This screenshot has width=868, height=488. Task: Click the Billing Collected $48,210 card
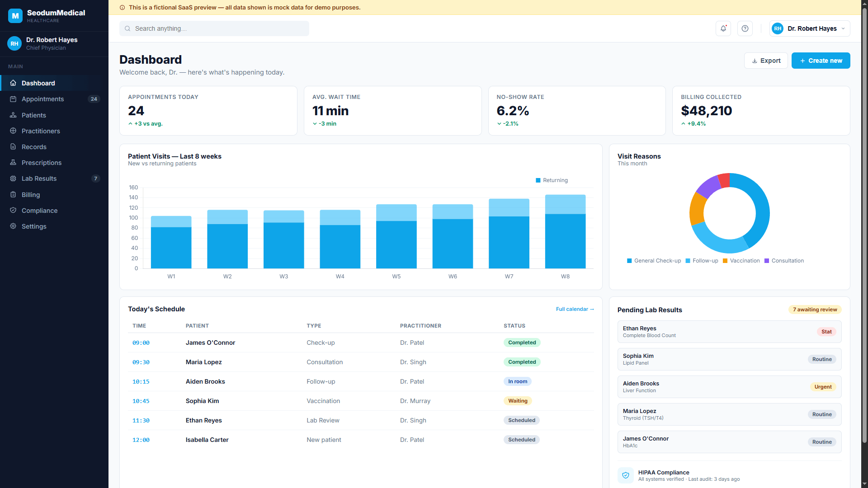(761, 111)
